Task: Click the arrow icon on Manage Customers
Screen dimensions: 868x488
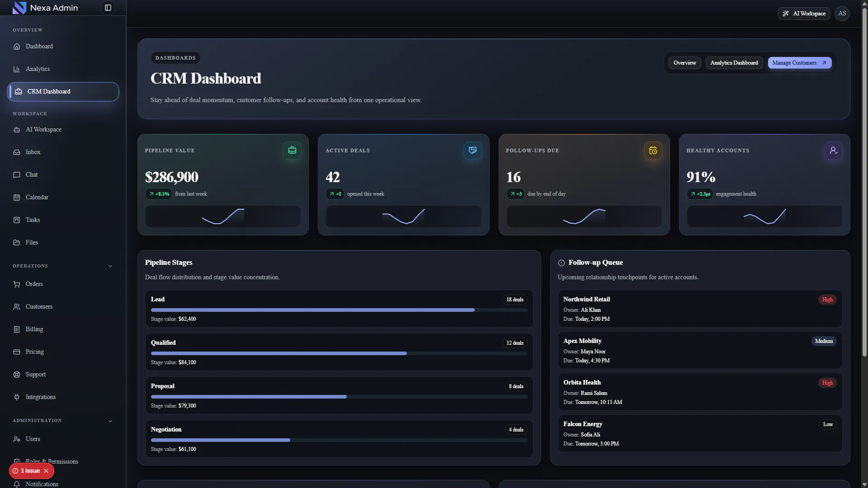Action: (824, 63)
